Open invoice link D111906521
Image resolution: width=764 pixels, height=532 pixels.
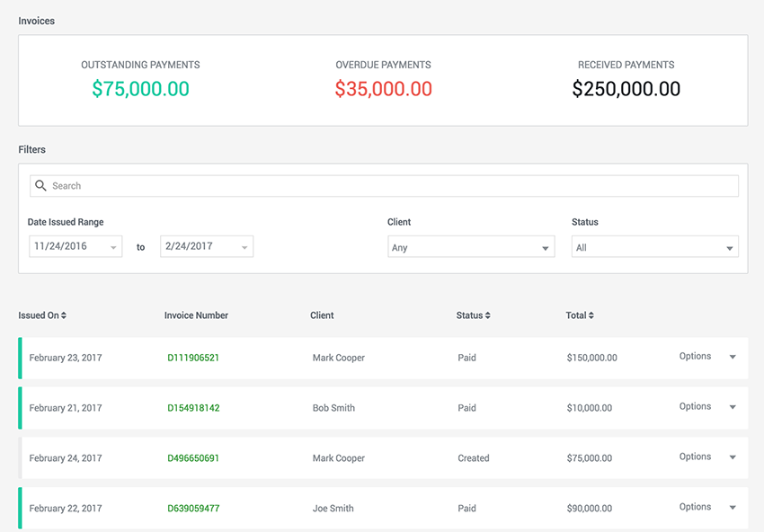193,358
